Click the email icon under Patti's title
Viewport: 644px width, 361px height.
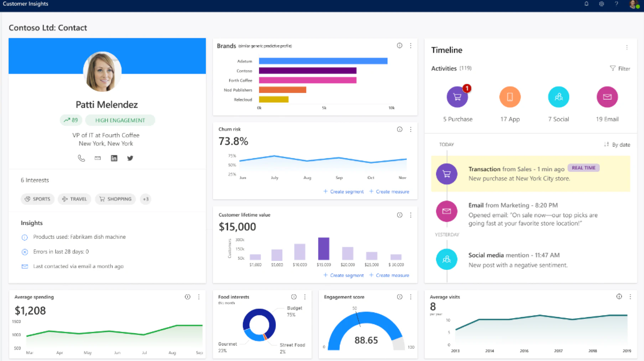pyautogui.click(x=98, y=158)
